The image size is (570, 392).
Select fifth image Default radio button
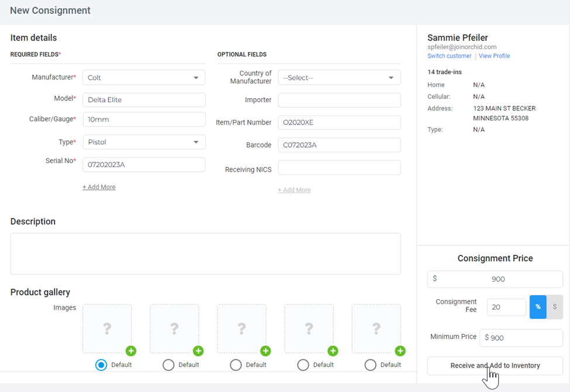click(371, 365)
